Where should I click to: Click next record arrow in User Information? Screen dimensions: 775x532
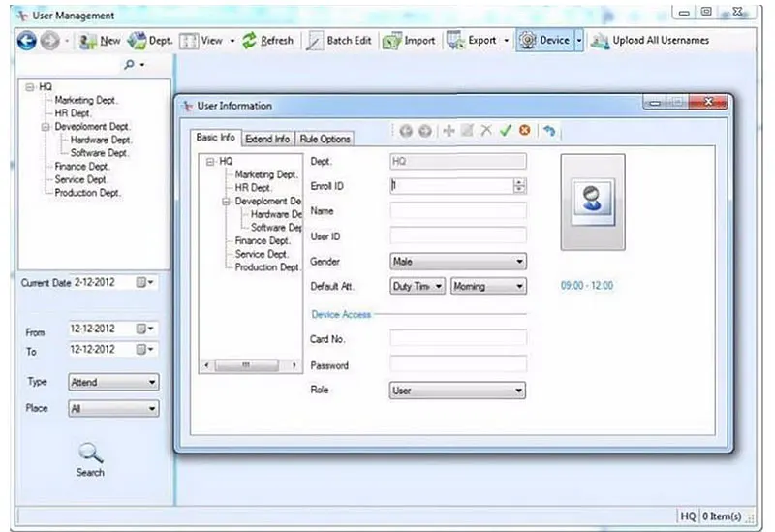pos(424,131)
